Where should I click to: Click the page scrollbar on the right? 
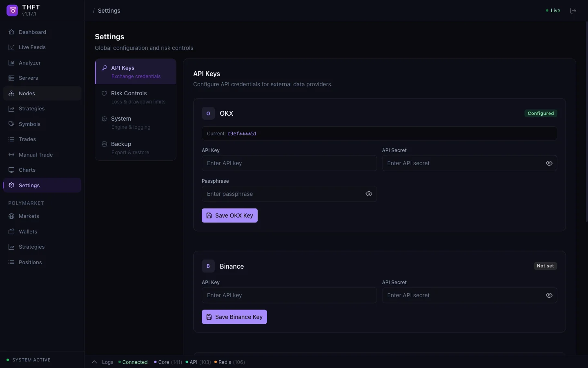(x=586, y=123)
